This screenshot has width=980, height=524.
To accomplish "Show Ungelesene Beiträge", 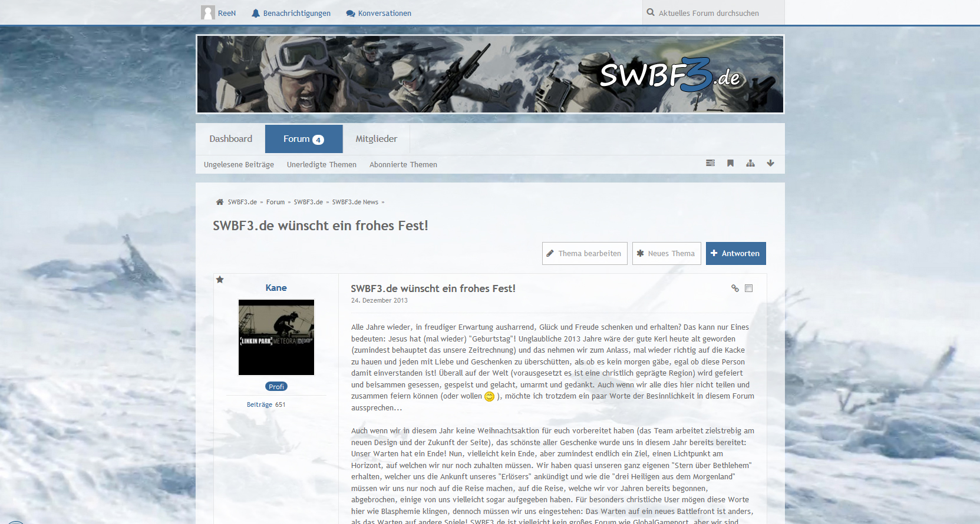I will point(239,165).
